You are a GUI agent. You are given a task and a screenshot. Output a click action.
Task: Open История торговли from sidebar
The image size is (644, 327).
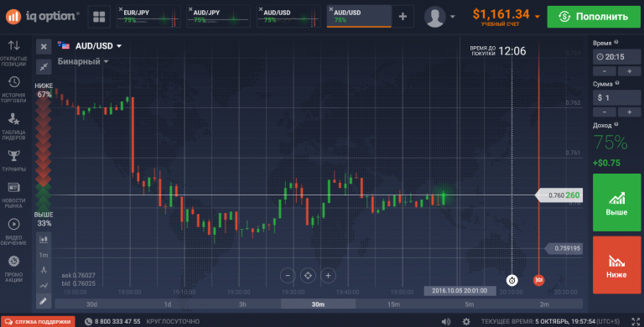point(13,90)
